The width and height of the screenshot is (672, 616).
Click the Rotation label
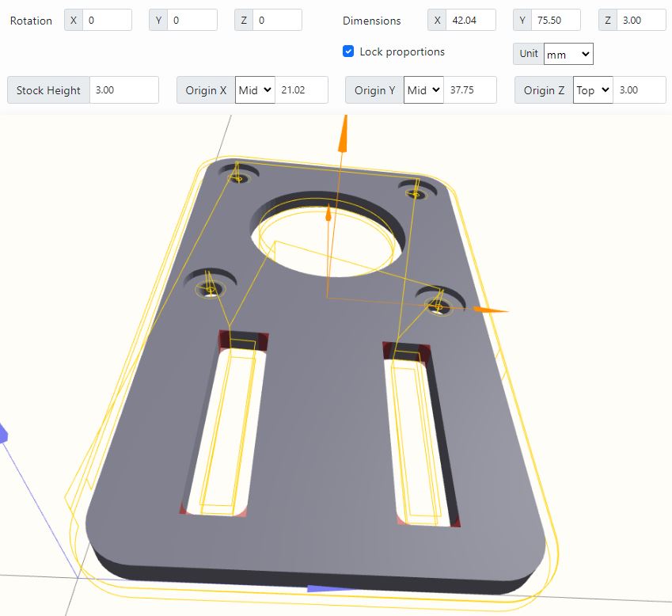pyautogui.click(x=31, y=21)
